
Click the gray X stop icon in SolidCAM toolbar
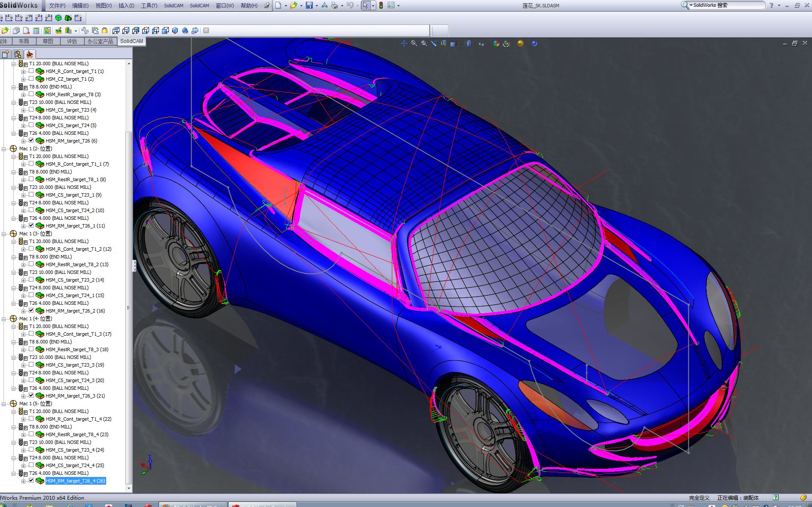tap(206, 30)
